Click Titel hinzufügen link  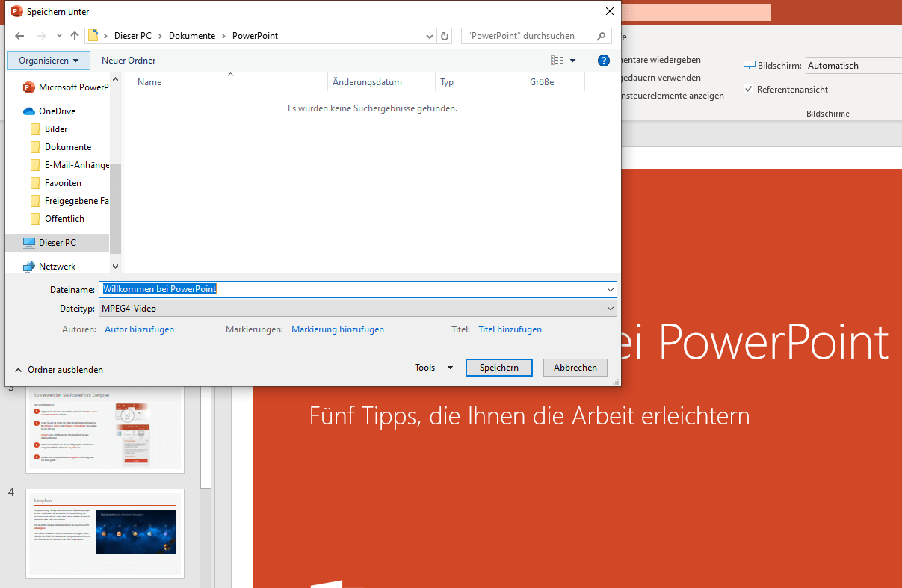click(x=510, y=329)
